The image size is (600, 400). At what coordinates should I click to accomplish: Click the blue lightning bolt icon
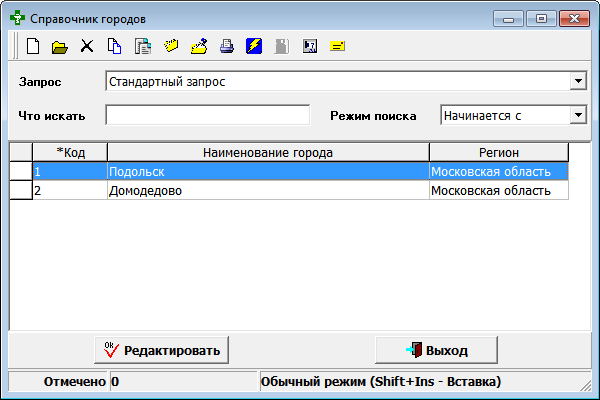[254, 46]
